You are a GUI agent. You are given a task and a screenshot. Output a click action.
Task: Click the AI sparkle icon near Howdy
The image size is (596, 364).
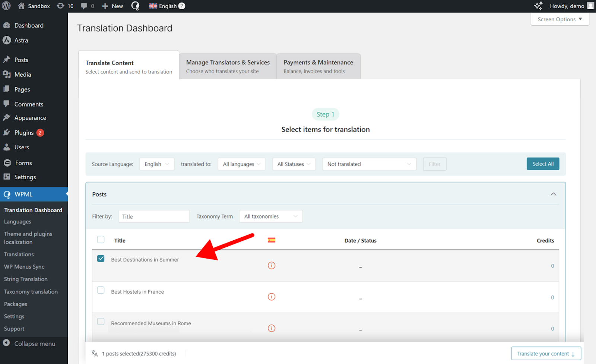pyautogui.click(x=538, y=6)
